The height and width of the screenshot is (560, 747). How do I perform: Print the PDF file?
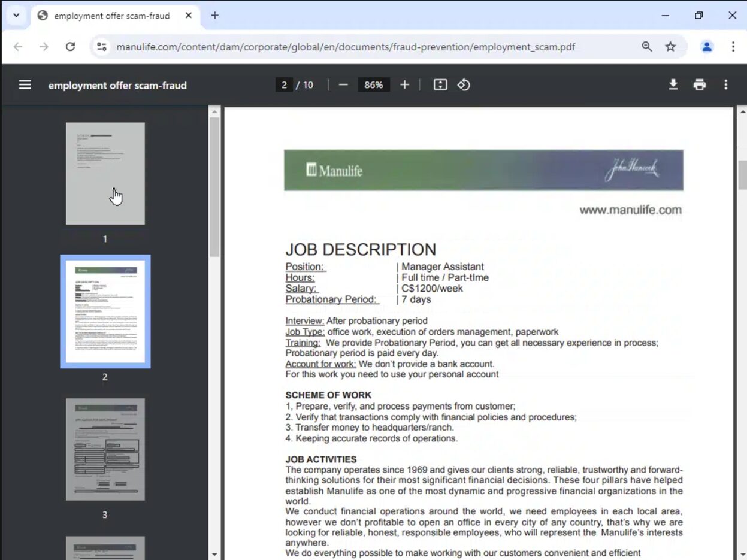click(699, 84)
